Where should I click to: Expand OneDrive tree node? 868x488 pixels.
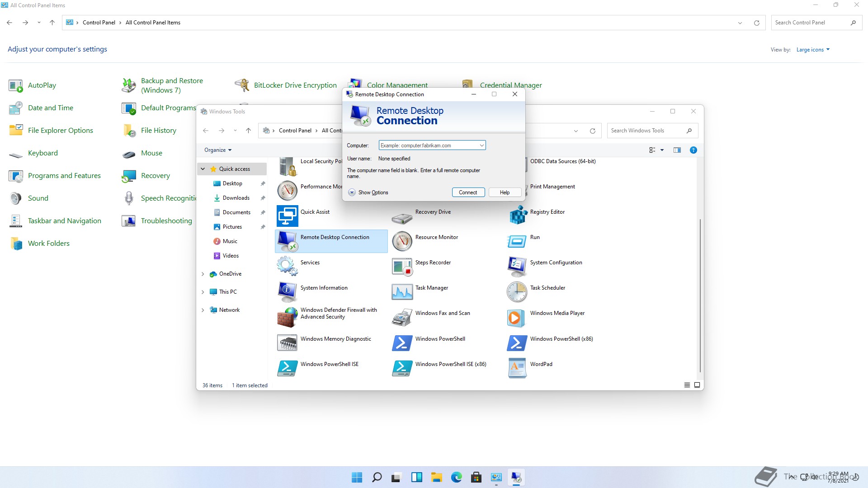[x=203, y=274]
